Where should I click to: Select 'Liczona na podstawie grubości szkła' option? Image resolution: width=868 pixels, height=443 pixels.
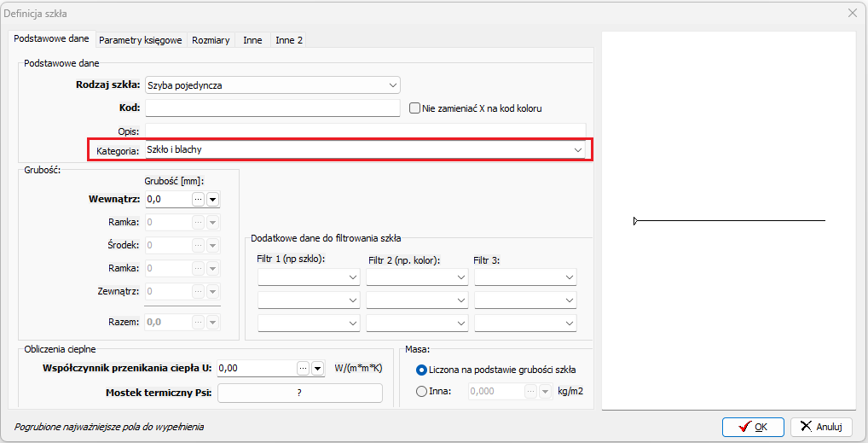421,370
